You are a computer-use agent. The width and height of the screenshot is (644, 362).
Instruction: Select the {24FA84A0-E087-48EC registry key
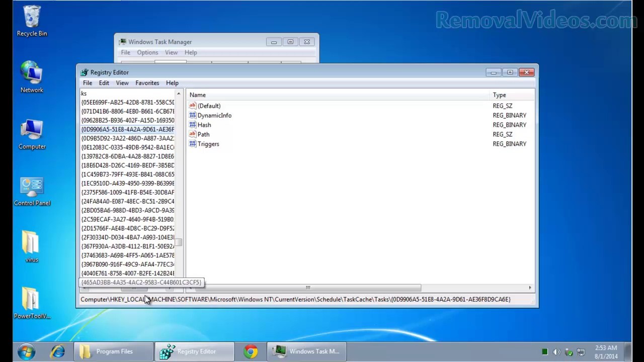pyautogui.click(x=128, y=201)
